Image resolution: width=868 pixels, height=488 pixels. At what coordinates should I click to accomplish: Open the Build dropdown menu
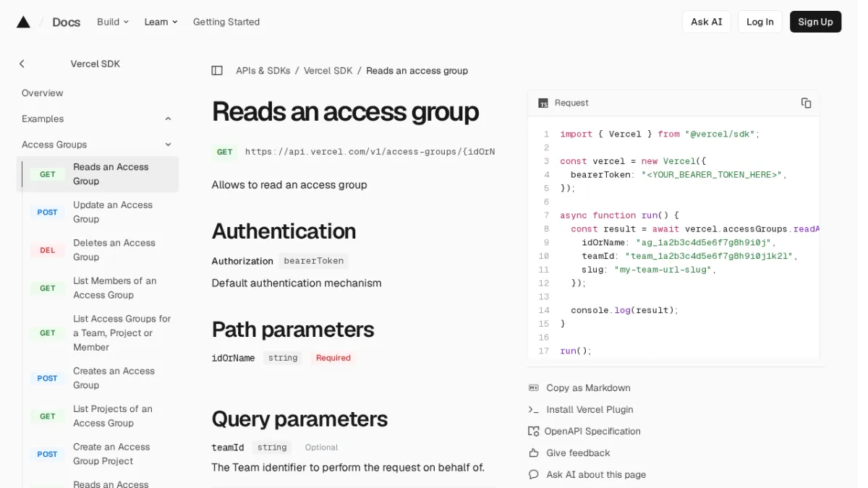click(113, 22)
